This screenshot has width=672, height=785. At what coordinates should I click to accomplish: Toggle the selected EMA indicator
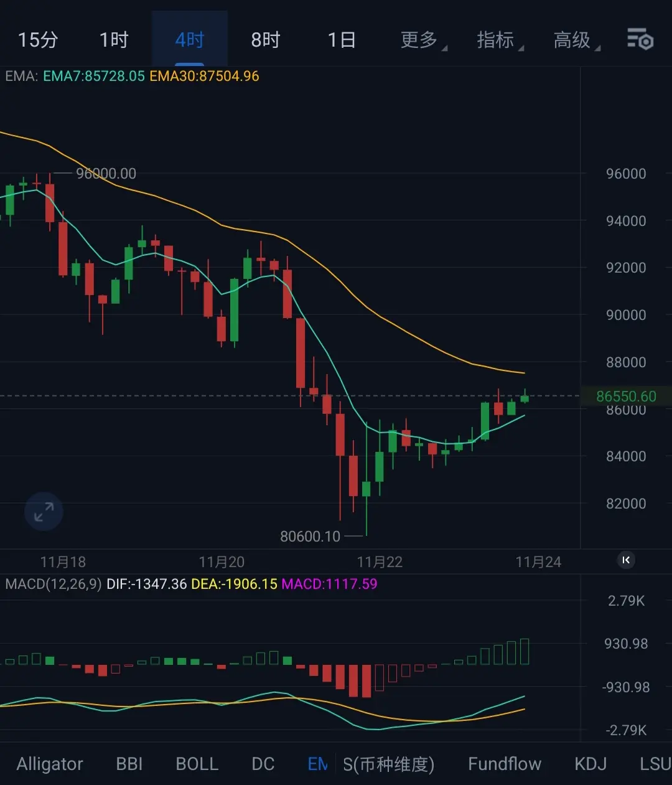pyautogui.click(x=318, y=764)
